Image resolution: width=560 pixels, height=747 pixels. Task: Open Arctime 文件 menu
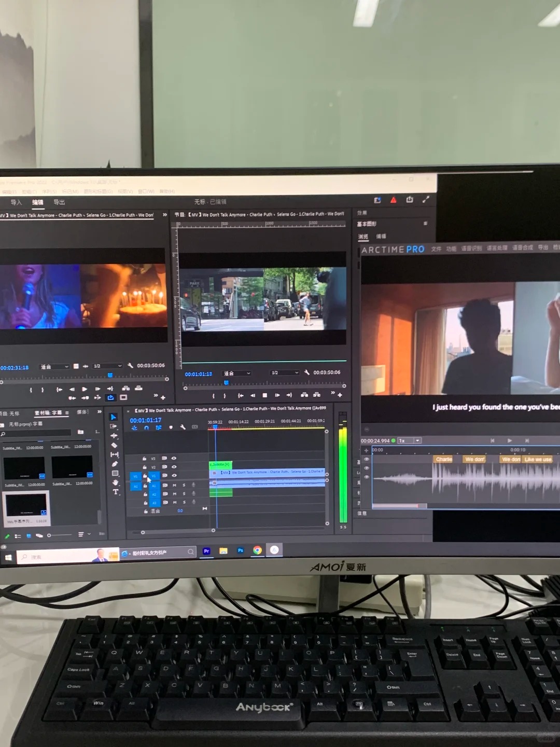point(436,249)
